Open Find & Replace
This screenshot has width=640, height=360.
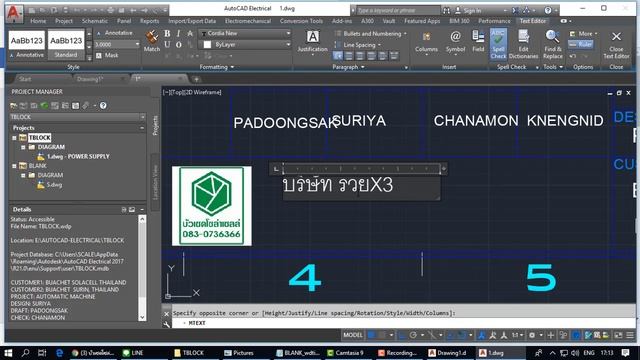coord(553,44)
